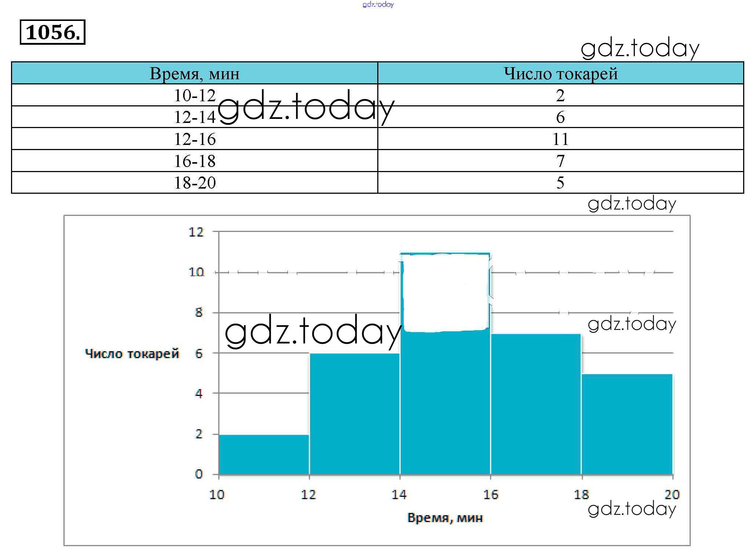Image resolution: width=756 pixels, height=553 pixels.
Task: Click the histogram bar for 10-12 minutes
Action: coord(263,454)
